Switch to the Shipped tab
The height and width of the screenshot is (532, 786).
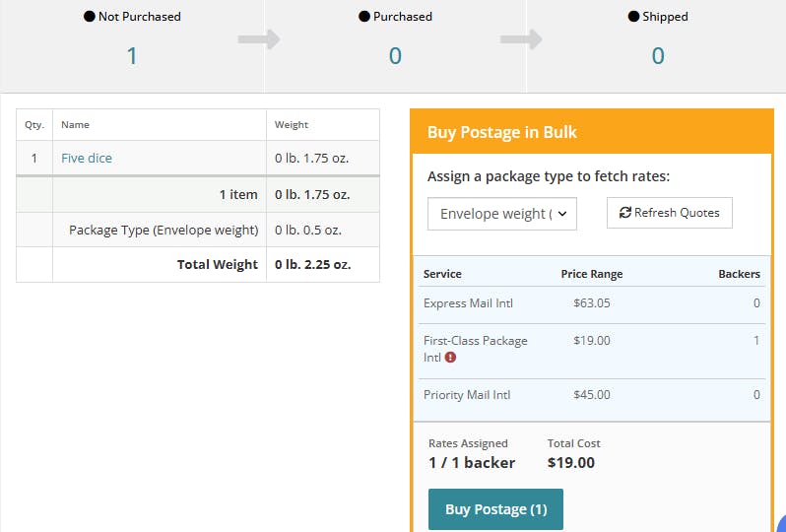tap(657, 44)
